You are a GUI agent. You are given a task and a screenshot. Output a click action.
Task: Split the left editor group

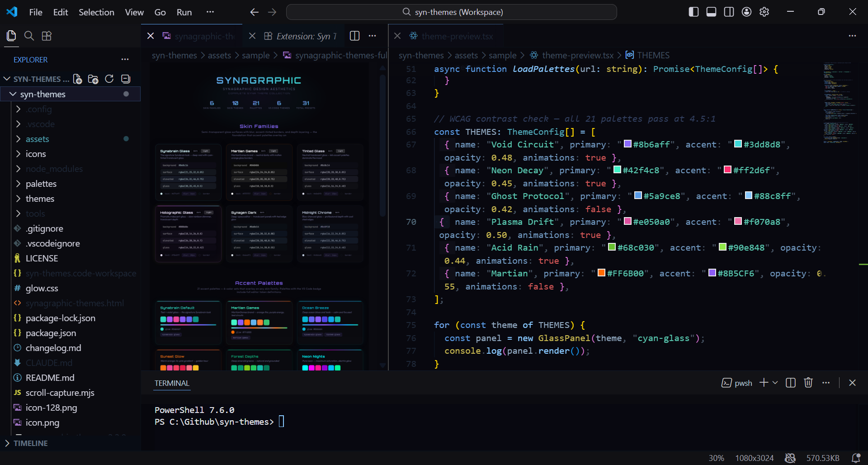pyautogui.click(x=355, y=36)
